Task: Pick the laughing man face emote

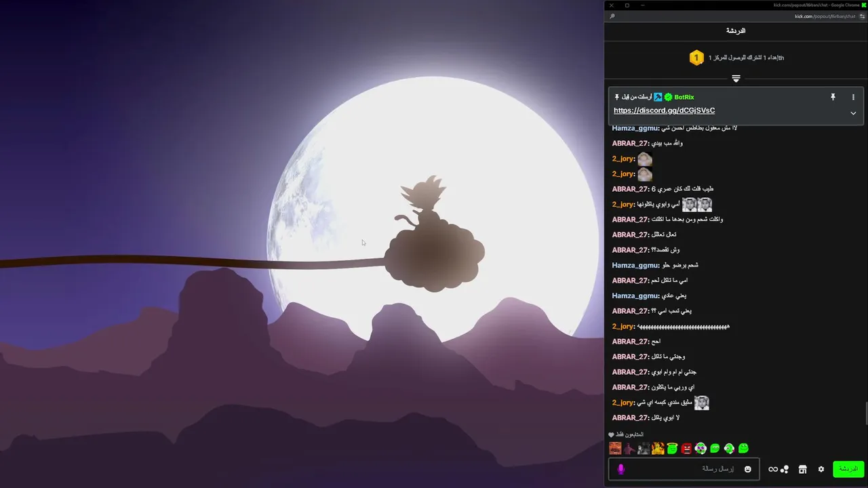Action: tap(615, 448)
